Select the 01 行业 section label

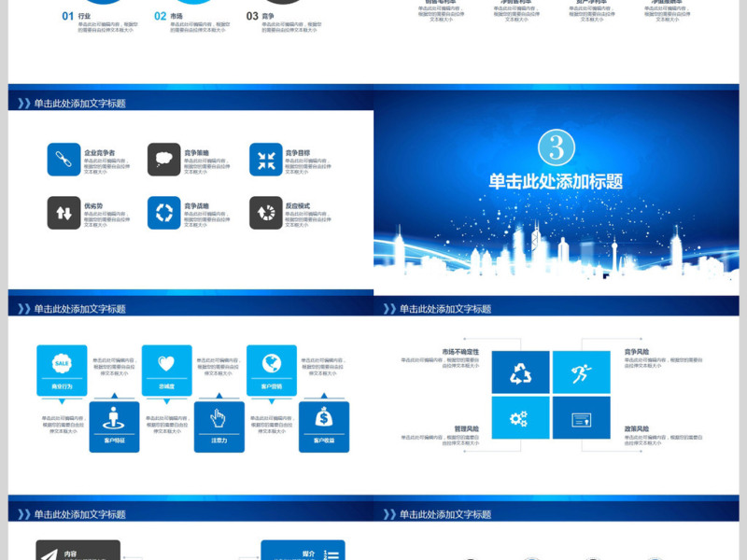coord(65,14)
